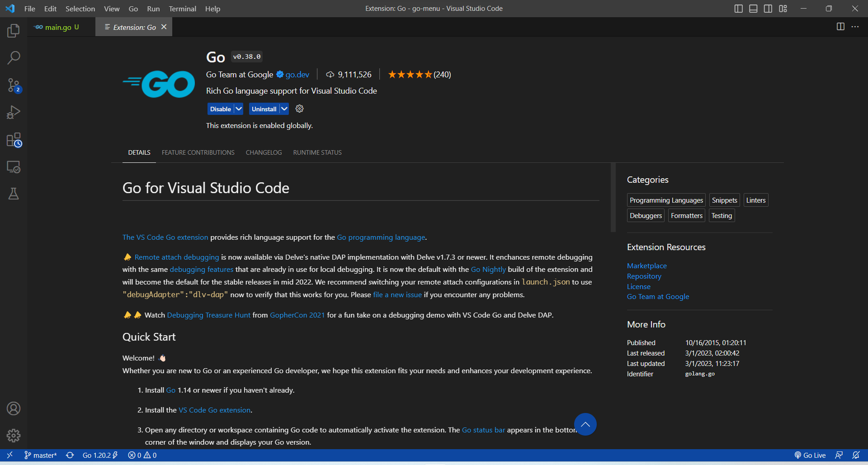Viewport: 868px width, 465px height.
Task: Click the scroll to top round button
Action: click(585, 424)
